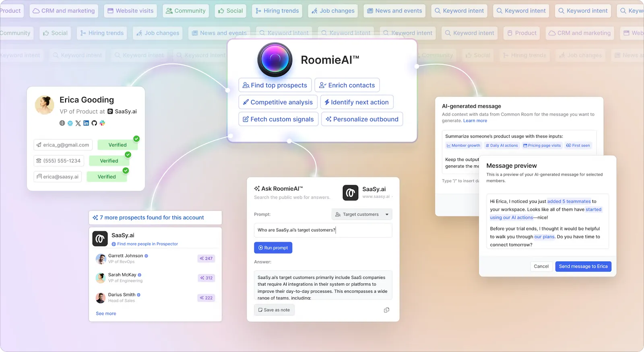Screen dimensions: 644x352
Task: Click 7 more prospects found banner
Action: 155,218
